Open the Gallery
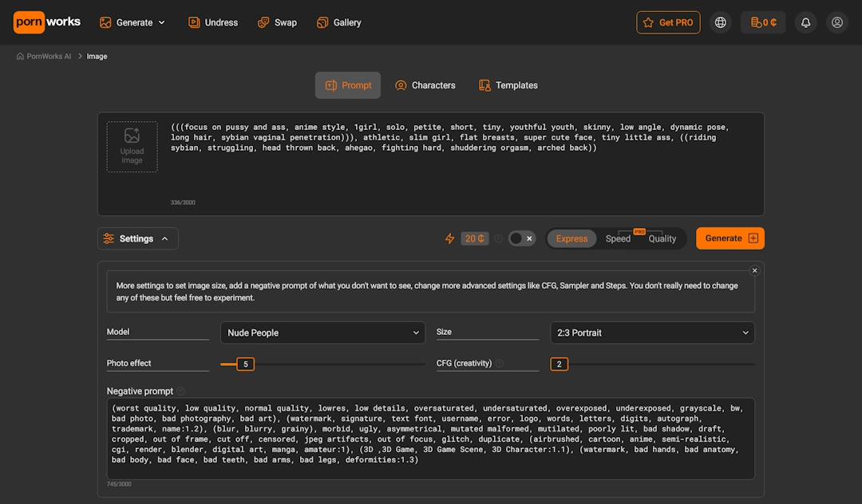This screenshot has width=862, height=504. pos(338,22)
